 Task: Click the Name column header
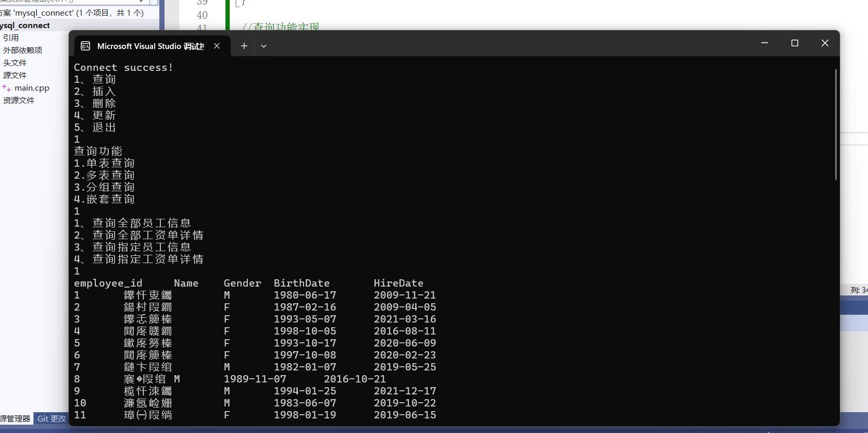pos(186,283)
